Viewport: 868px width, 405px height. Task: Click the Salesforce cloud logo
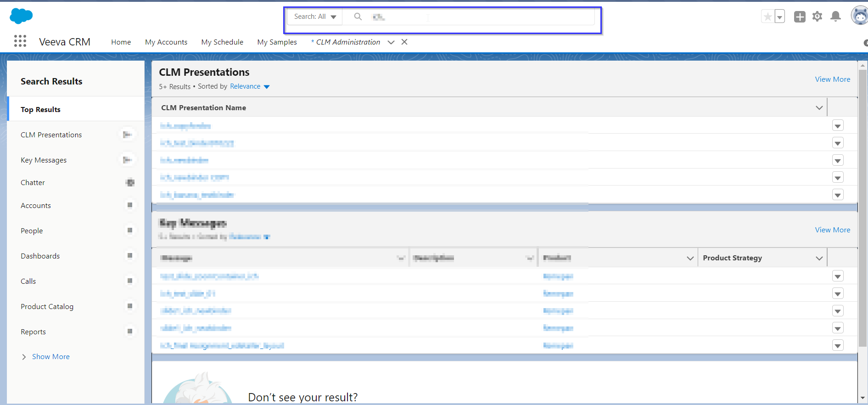coord(21,16)
